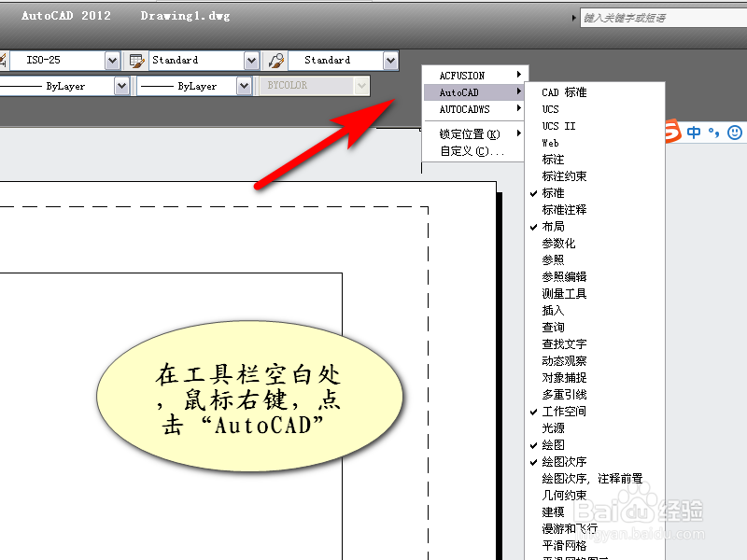Uncheck the 工作空间 toolbar entry
This screenshot has height=560, width=747.
[595, 411]
